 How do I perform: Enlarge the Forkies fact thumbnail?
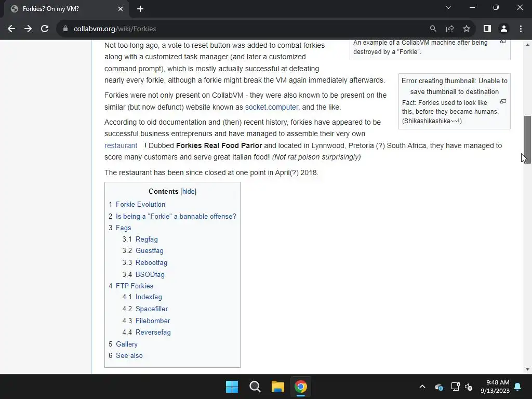pyautogui.click(x=503, y=101)
